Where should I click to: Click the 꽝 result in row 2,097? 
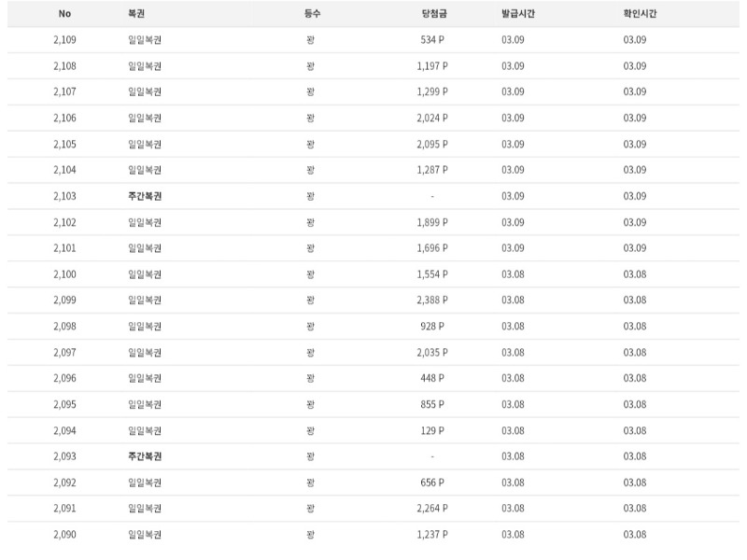[310, 353]
